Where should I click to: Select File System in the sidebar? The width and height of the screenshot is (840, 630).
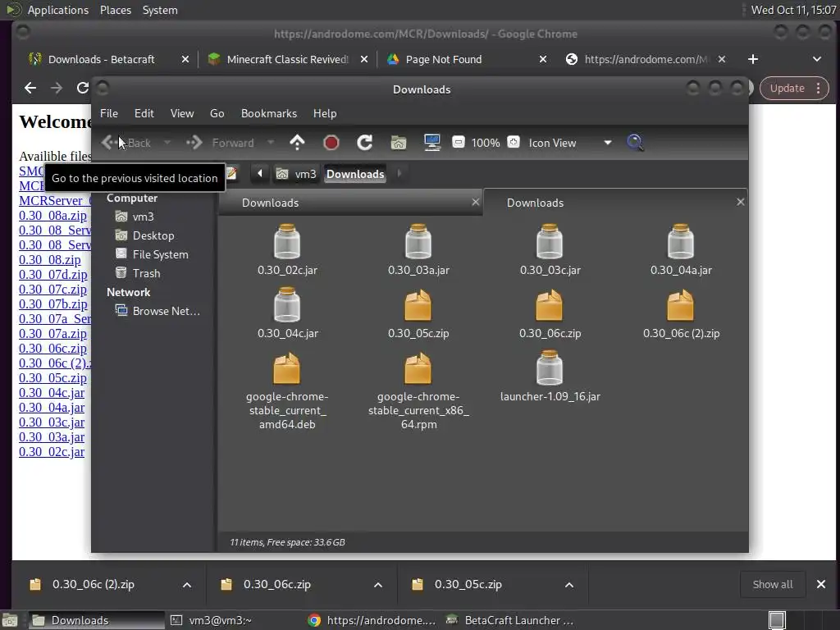[153, 254]
